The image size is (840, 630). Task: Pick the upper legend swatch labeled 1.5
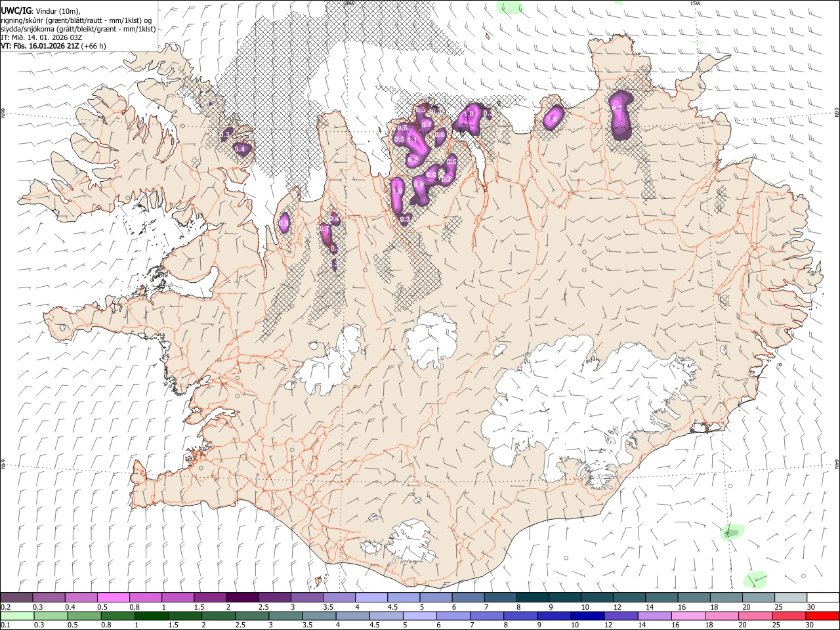click(x=210, y=597)
